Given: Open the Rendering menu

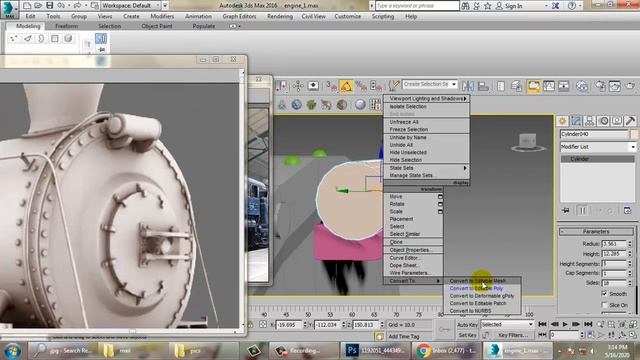Looking at the screenshot, I should 280,16.
